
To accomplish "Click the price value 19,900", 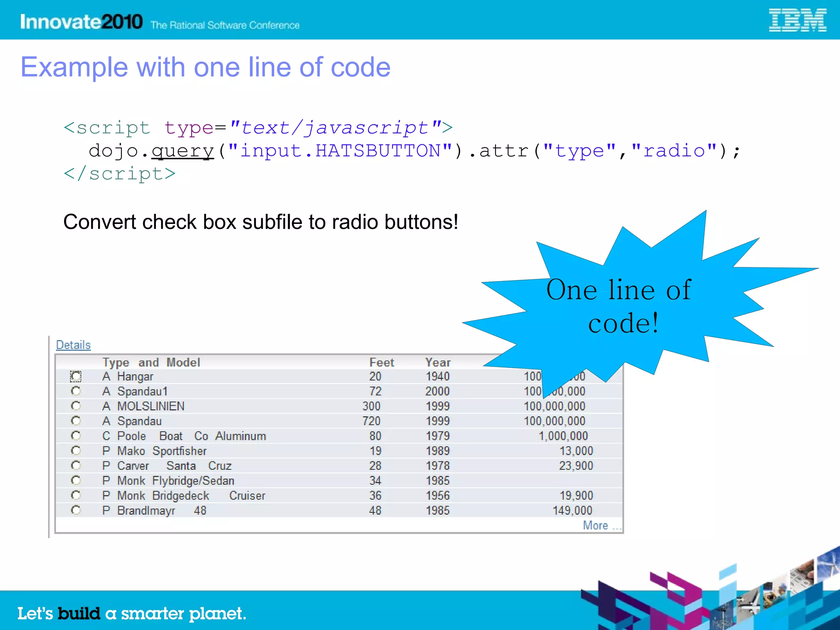I will pos(576,496).
